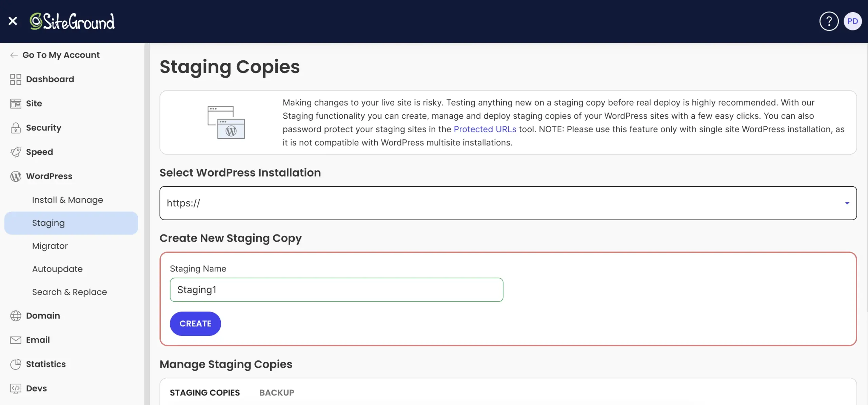Click the Devs code monitor icon

(16, 388)
